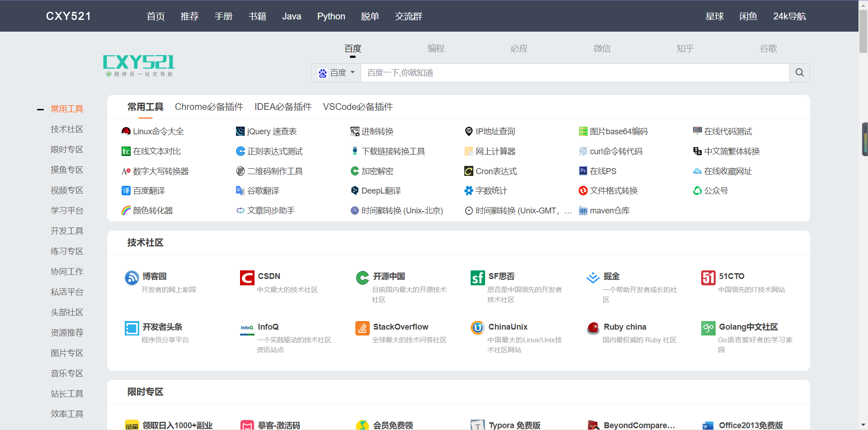Open the 文章同步助手 link

[x=271, y=211]
